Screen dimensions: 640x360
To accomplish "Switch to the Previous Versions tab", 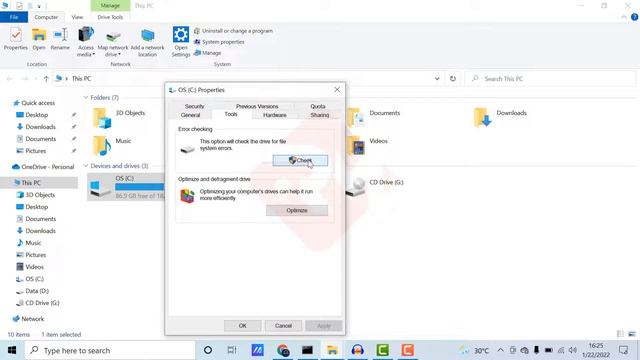I will 257,106.
